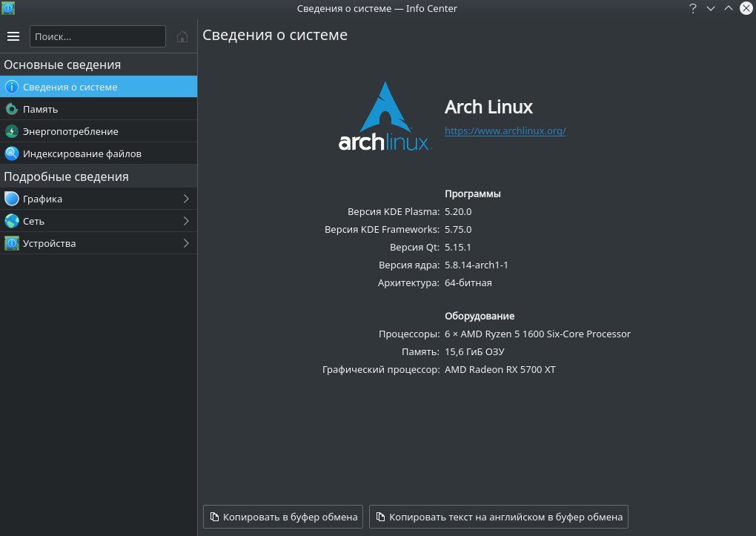Click the Устройства device icon
Screen dimensions: 756x536
(x=12, y=243)
